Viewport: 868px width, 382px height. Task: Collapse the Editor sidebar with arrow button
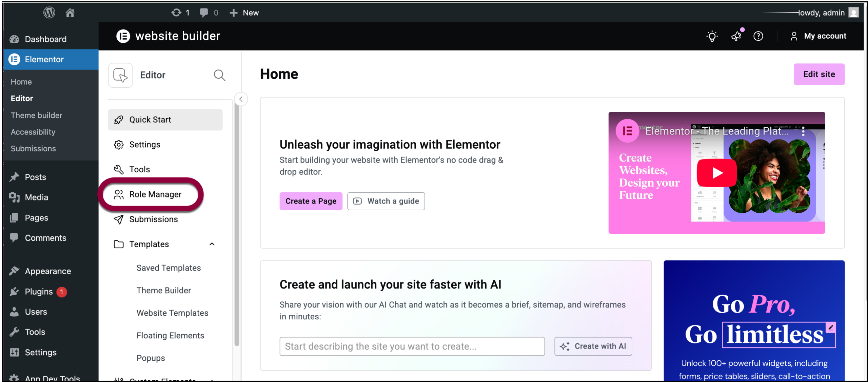coord(241,99)
